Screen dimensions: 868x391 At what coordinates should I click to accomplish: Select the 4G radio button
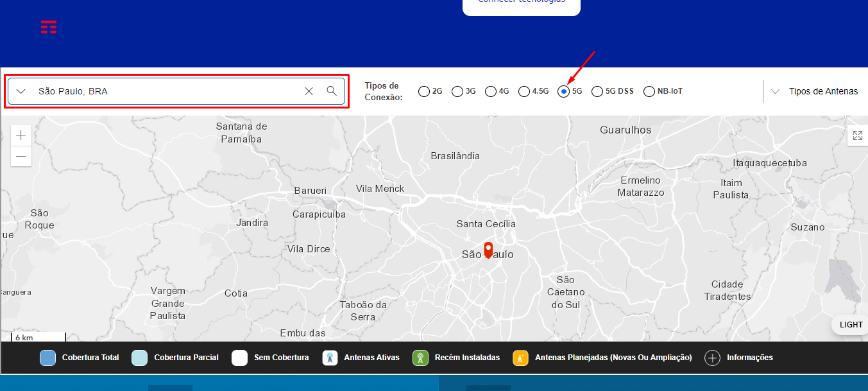click(x=491, y=91)
